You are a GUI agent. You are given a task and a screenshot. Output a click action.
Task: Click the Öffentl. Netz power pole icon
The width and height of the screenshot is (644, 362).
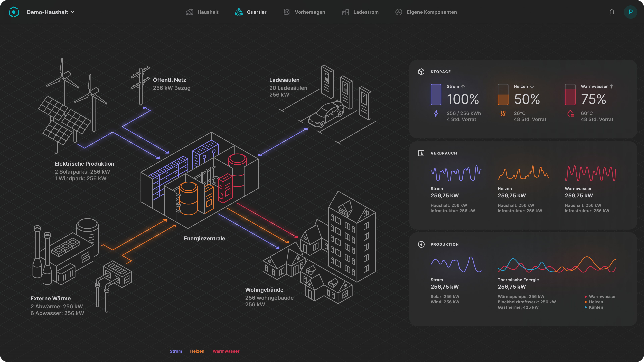click(x=141, y=86)
